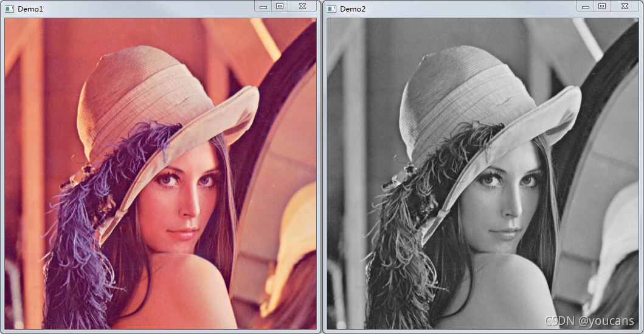Close the Demo2 window
Image resolution: width=644 pixels, height=334 pixels.
625,6
